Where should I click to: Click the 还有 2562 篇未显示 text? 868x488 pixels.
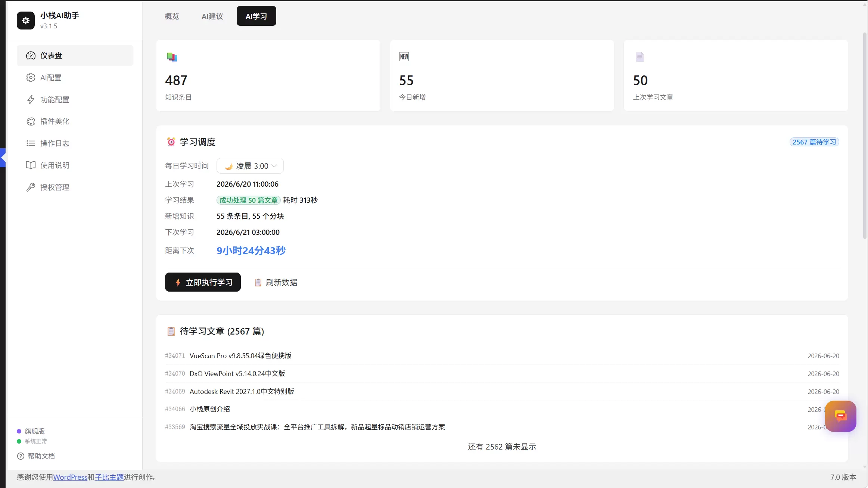pos(502,447)
